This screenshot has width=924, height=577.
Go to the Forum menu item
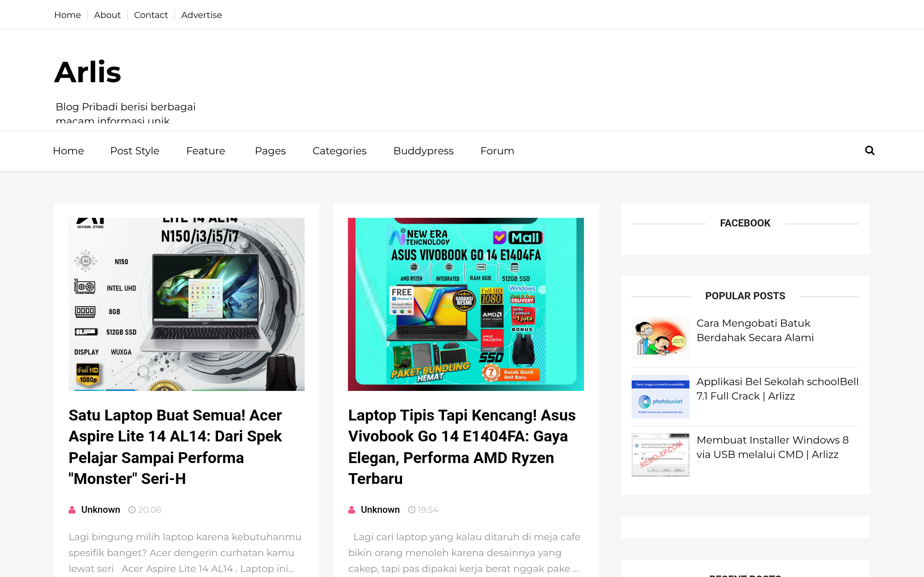[x=497, y=151]
